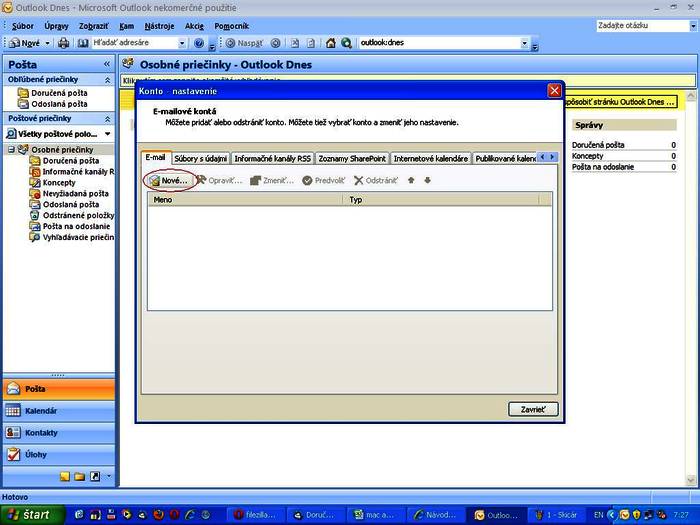Open the Súbor menu
Screen dimensions: 700x525
(x=23, y=26)
